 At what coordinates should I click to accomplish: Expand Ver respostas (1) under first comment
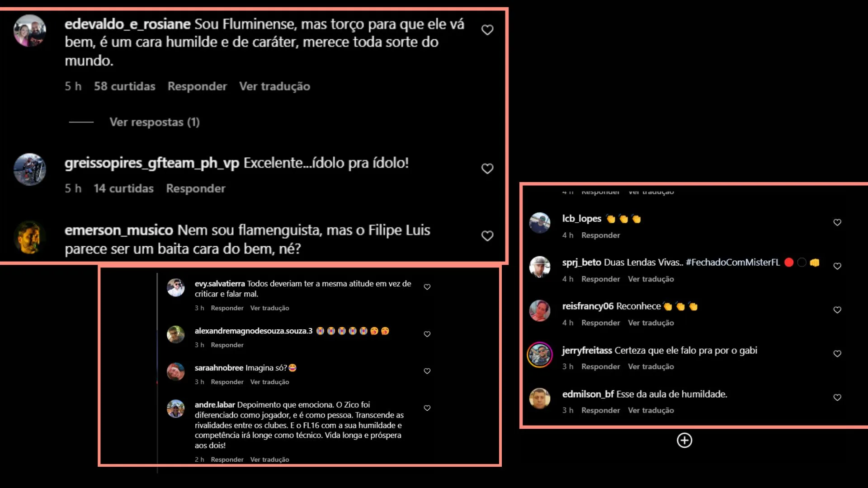154,122
